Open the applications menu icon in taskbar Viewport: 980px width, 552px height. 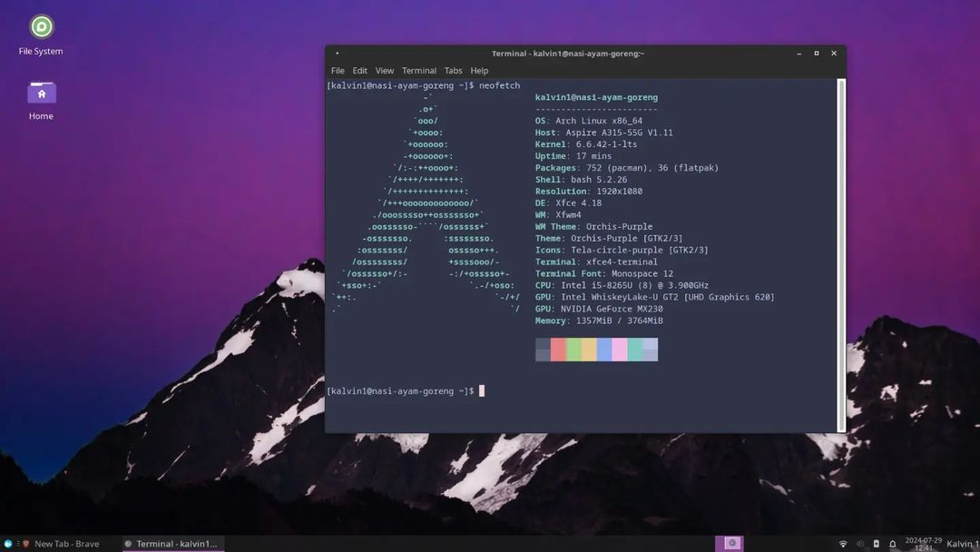(8, 544)
